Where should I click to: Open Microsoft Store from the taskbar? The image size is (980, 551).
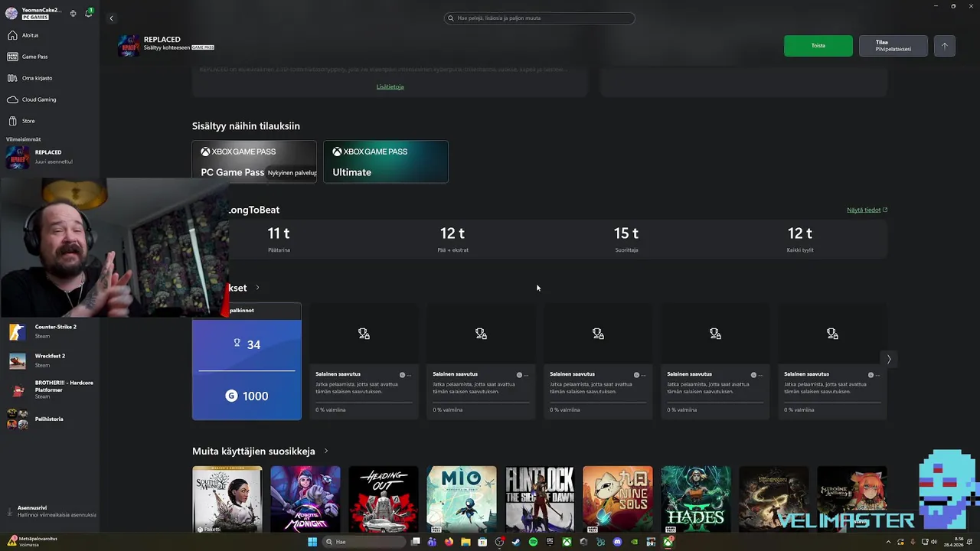[482, 542]
